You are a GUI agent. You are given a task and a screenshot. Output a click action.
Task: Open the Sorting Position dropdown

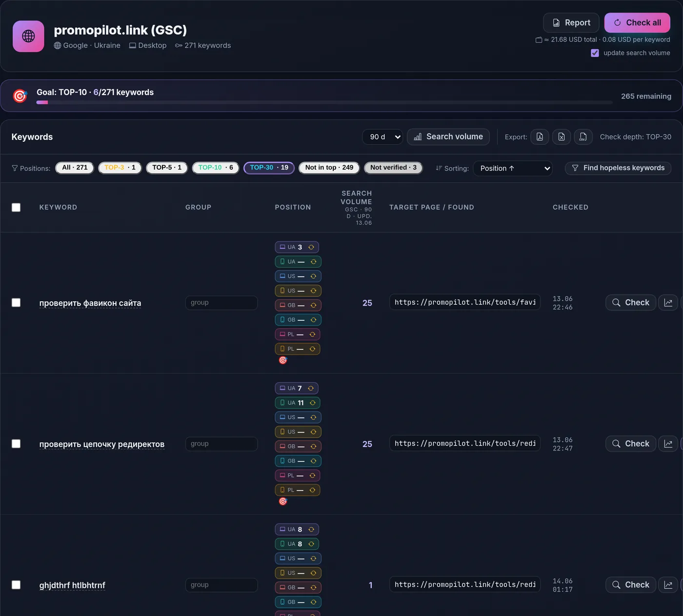click(x=513, y=168)
